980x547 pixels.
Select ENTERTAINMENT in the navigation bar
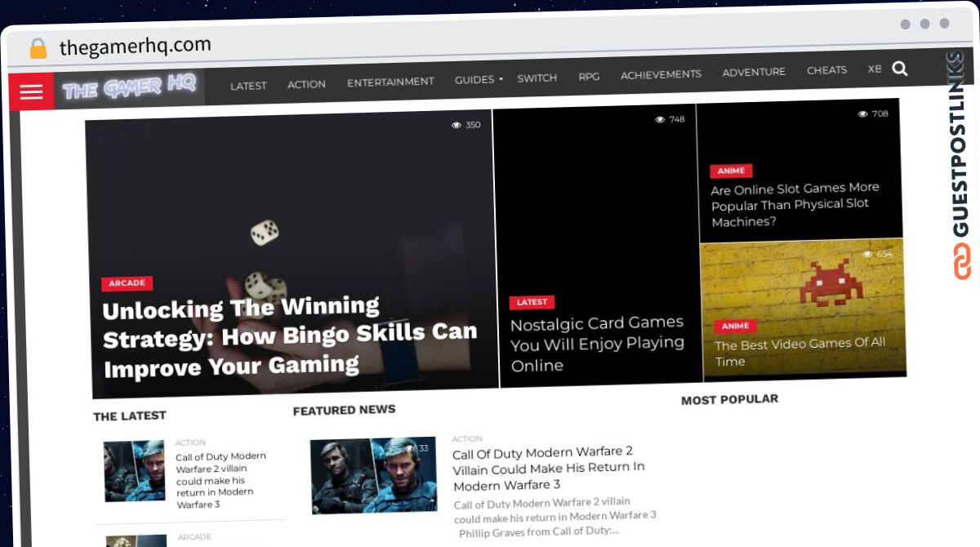[x=390, y=82]
